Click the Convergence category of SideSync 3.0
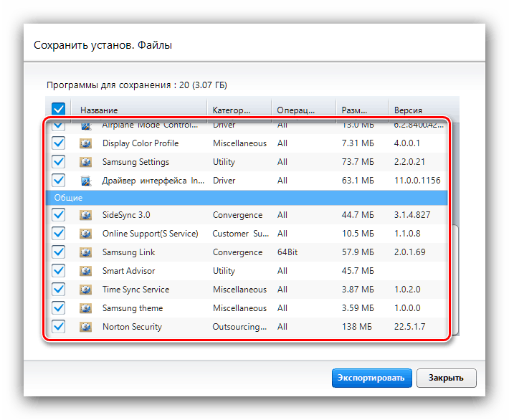509x420 pixels. (x=237, y=215)
